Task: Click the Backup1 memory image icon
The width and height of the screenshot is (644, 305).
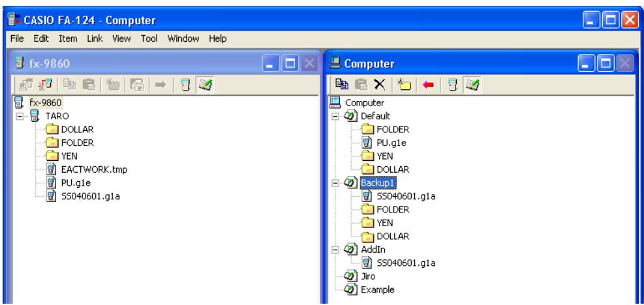Action: click(351, 182)
